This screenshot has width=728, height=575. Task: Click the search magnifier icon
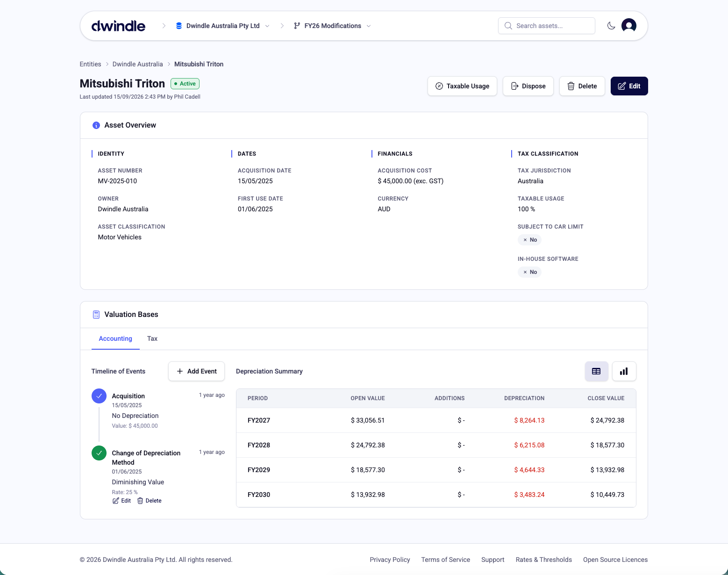(x=508, y=26)
